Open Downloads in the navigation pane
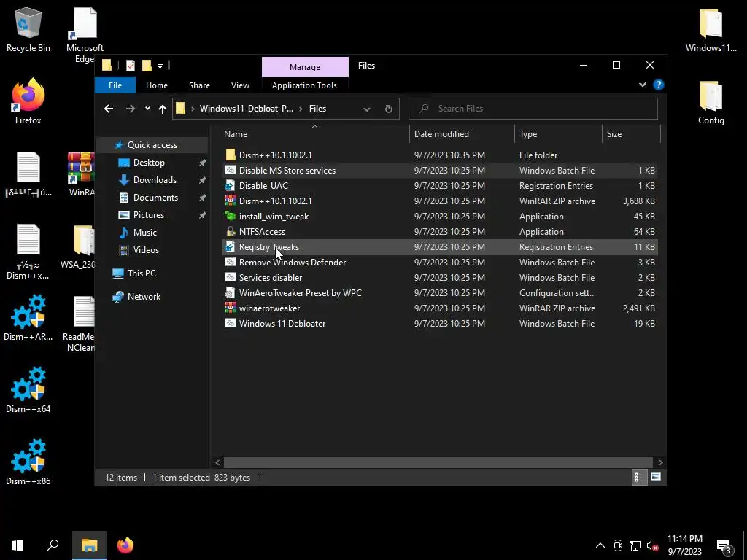 pos(155,180)
